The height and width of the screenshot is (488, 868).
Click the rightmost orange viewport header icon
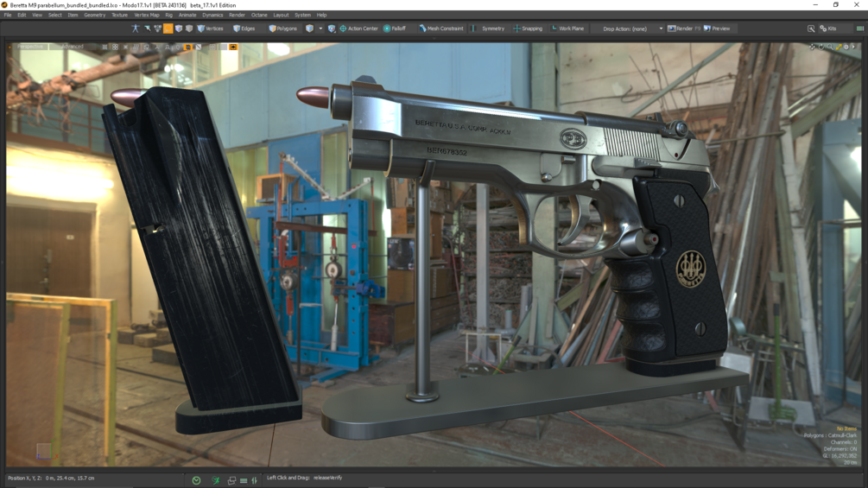click(x=233, y=47)
